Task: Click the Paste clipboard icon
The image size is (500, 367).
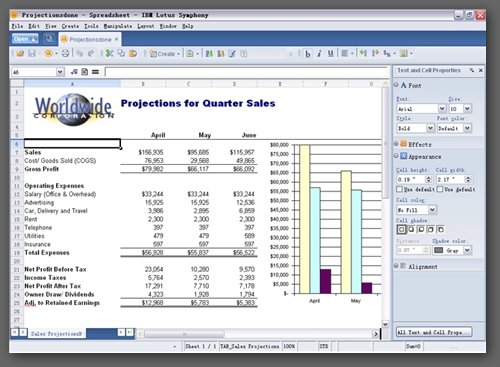Action: 133,53
